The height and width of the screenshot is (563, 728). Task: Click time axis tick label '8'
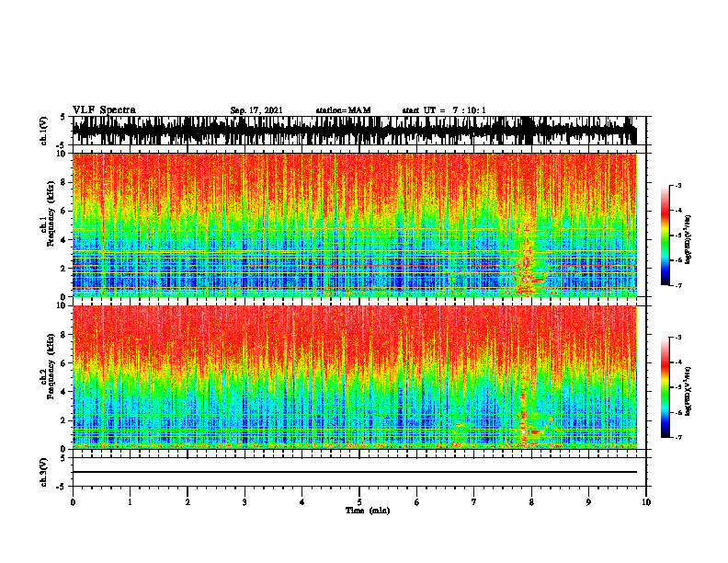pyautogui.click(x=531, y=502)
